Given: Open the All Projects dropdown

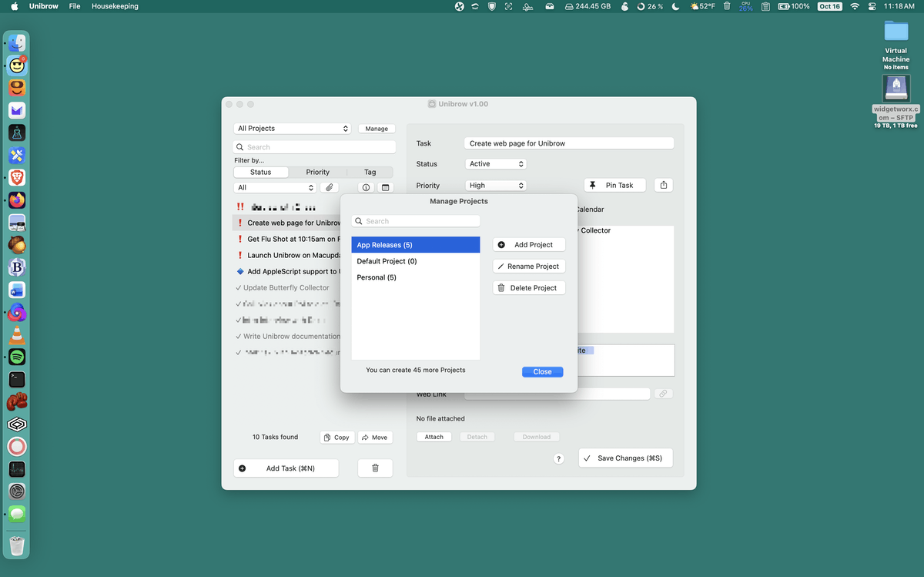Looking at the screenshot, I should click(x=293, y=129).
